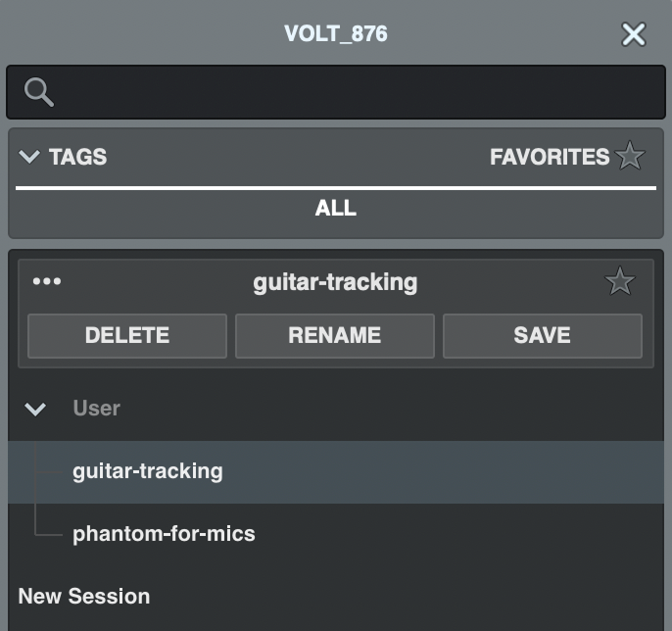Click the VOLT_876 panel title

point(335,33)
